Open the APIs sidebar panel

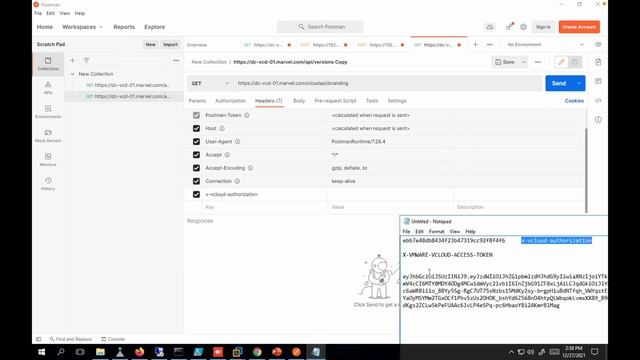48,88
